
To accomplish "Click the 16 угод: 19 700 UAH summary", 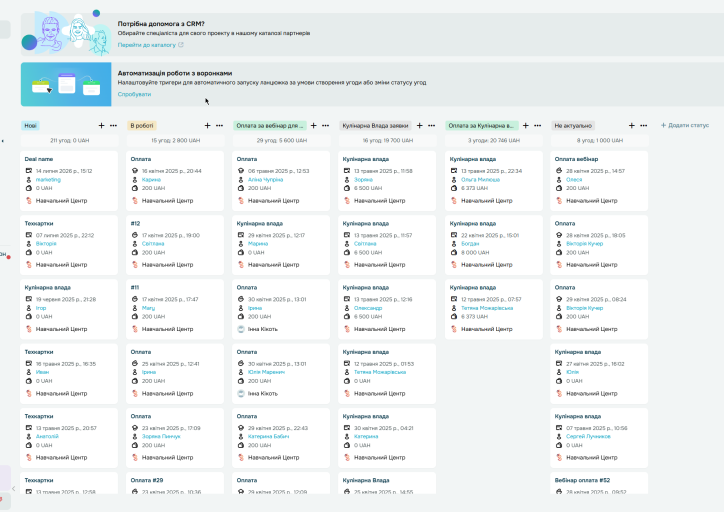I will pyautogui.click(x=387, y=140).
